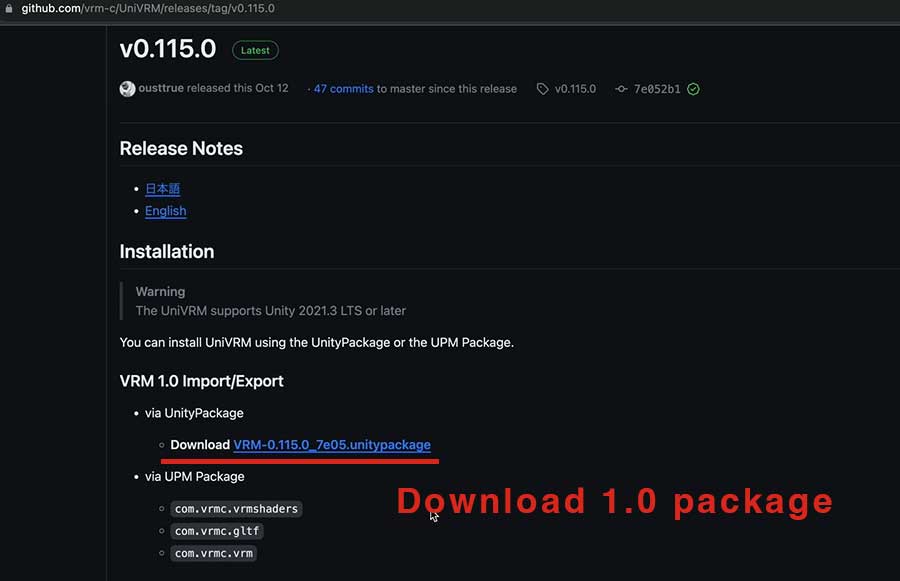Click the commit icon beside 7e052b1
This screenshot has width=900, height=581.
[x=621, y=89]
